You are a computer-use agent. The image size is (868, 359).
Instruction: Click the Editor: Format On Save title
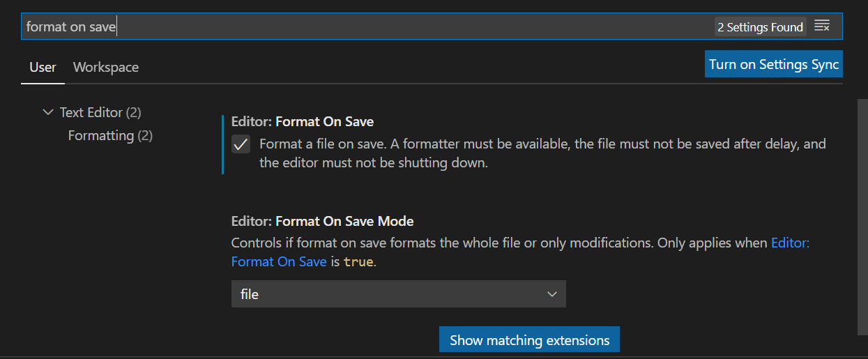pyautogui.click(x=303, y=121)
